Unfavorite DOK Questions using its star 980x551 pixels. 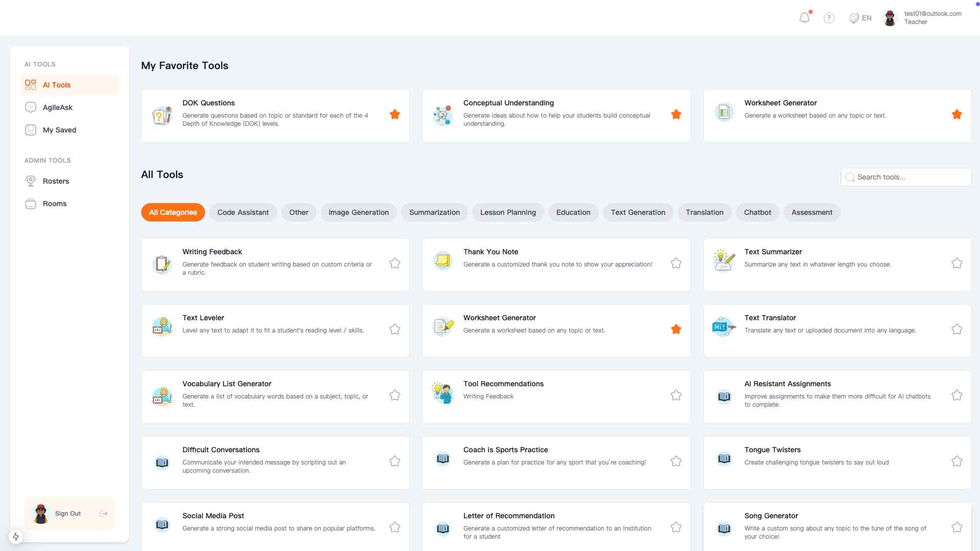pyautogui.click(x=394, y=115)
